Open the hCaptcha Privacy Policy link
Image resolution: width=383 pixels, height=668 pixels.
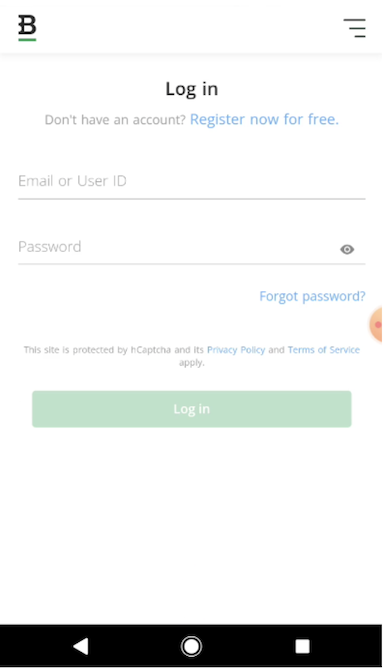(x=236, y=350)
